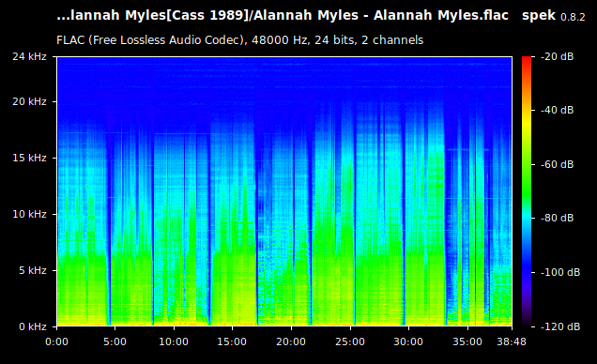Click the 15:00 time axis label
The height and width of the screenshot is (364, 597).
[232, 341]
